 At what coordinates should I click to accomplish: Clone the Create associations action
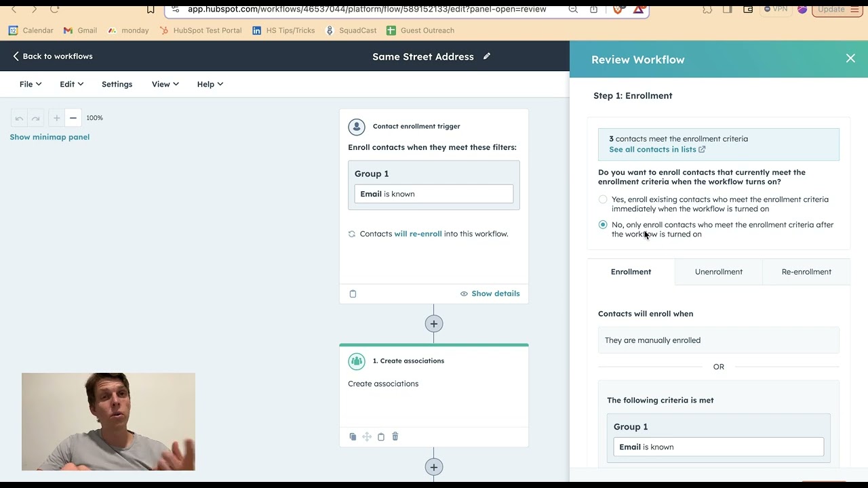[353, 436]
